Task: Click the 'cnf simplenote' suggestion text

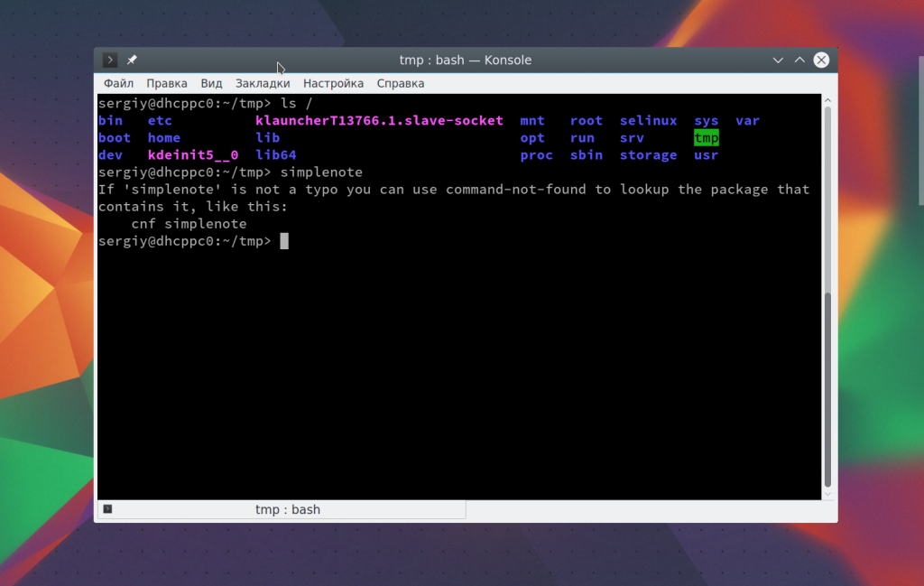Action: coord(189,224)
